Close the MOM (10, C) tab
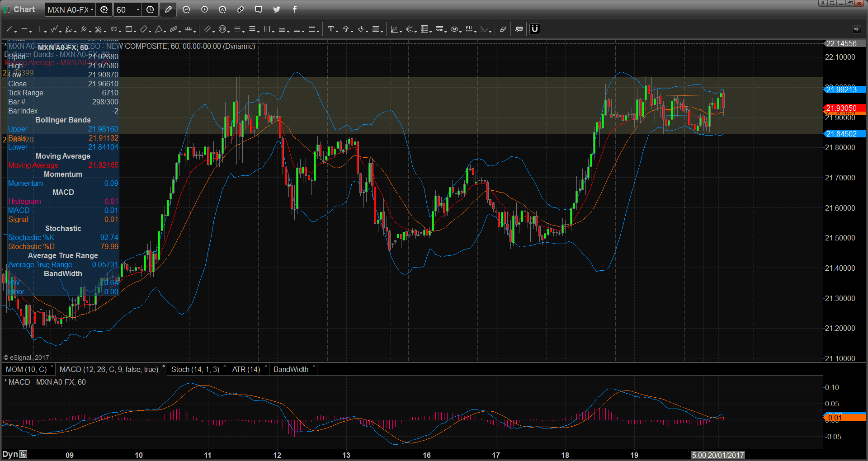Image resolution: width=868 pixels, height=461 pixels. (52, 367)
